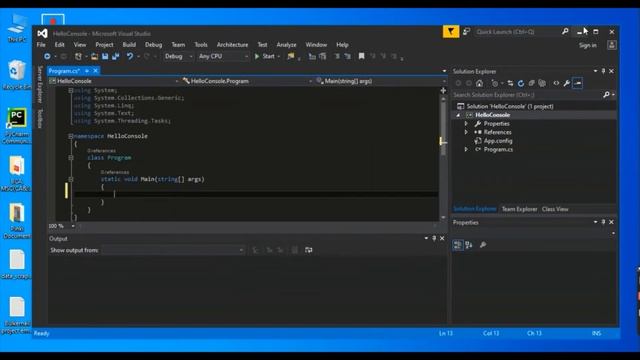
Task: Click the Find in Files toolbar icon
Action: coord(291,56)
